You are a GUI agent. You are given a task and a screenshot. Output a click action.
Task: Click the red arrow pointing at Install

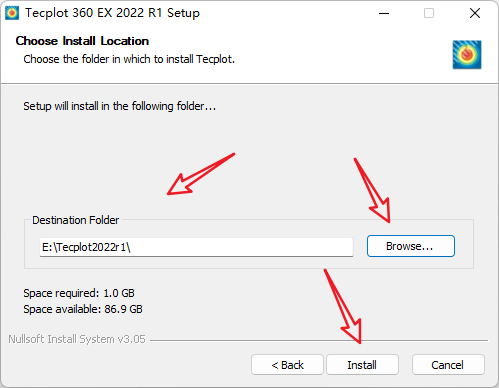[344, 306]
